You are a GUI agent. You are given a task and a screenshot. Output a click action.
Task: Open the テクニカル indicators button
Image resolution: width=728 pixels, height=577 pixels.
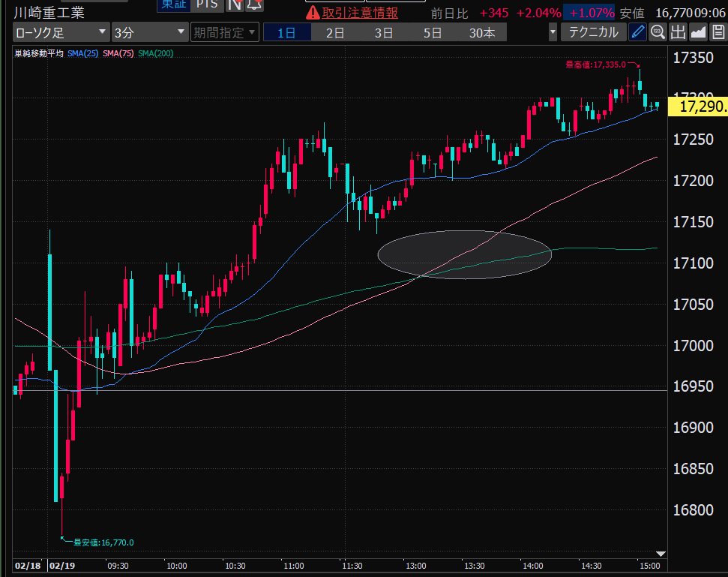click(593, 32)
